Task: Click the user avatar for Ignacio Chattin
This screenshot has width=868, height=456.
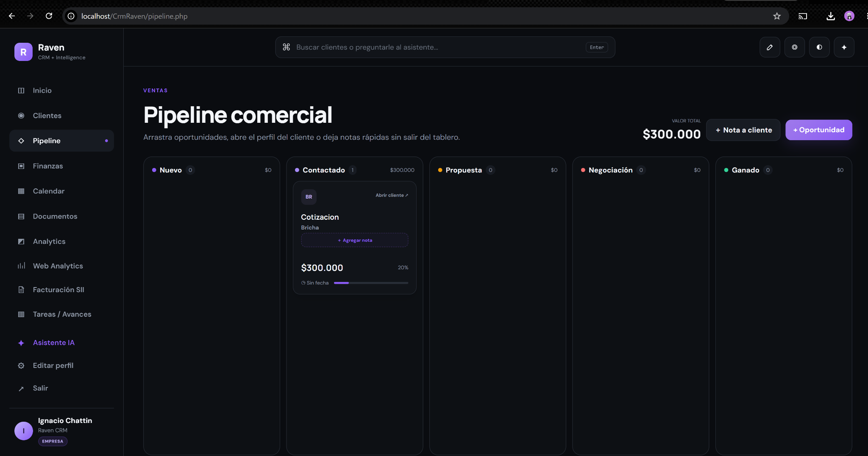Action: pos(24,431)
